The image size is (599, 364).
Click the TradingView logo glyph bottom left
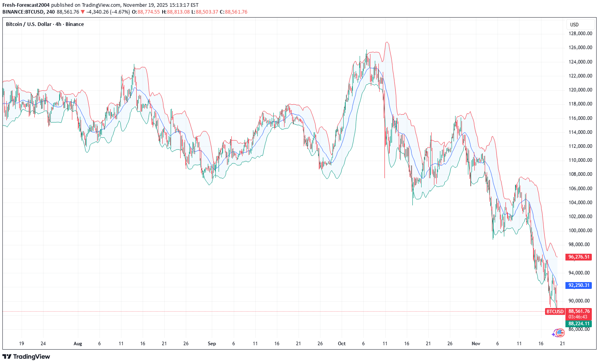7,356
